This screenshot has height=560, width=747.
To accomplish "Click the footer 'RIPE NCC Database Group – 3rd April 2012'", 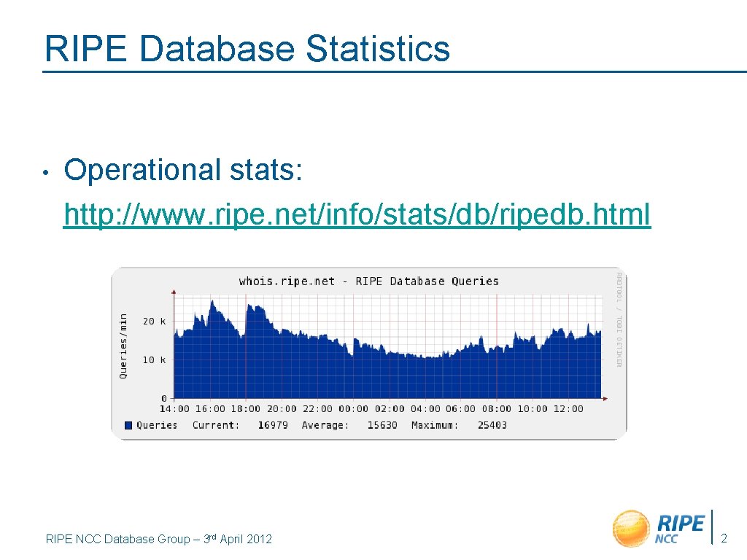I will 158,539.
